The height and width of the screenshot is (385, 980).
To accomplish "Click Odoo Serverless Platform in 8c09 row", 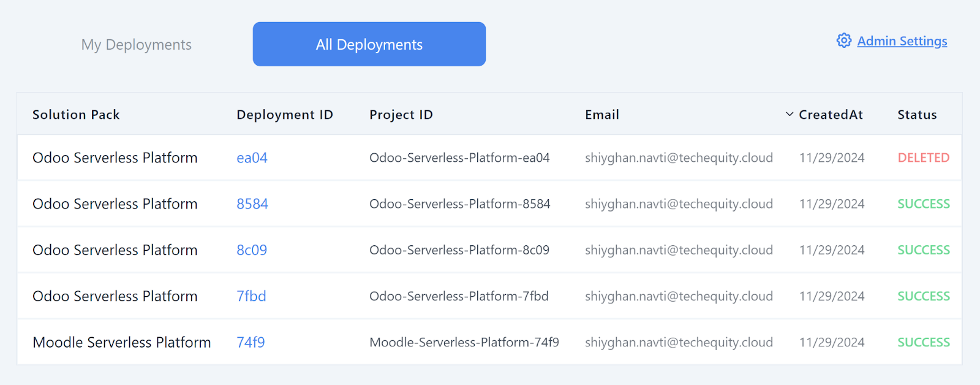I will [x=115, y=250].
